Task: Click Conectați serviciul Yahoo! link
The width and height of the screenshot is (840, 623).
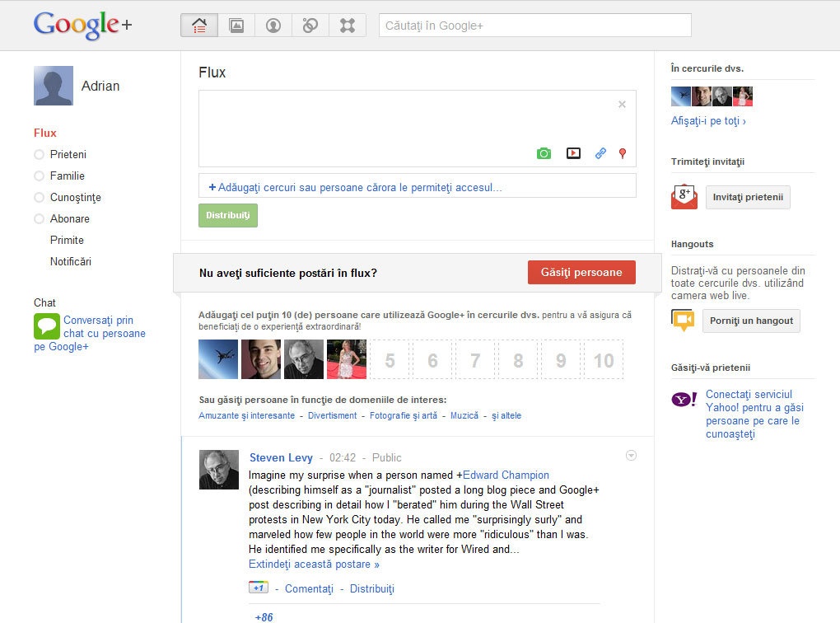Action: (x=754, y=414)
